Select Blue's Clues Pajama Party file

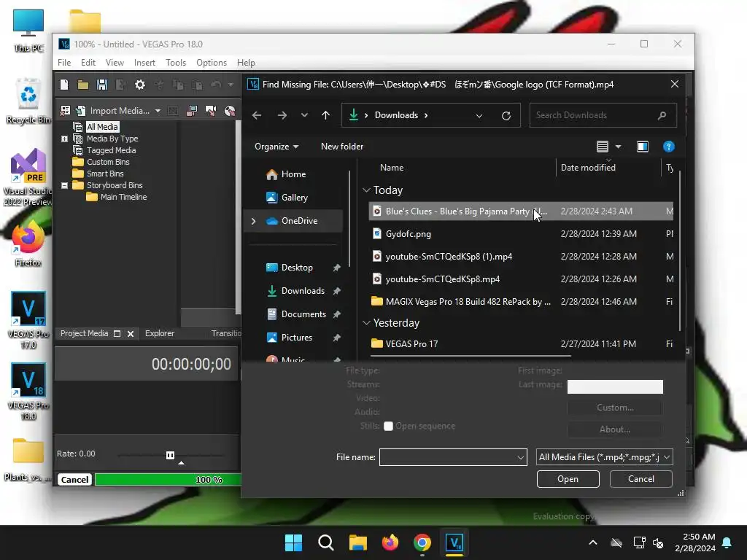pyautogui.click(x=521, y=211)
